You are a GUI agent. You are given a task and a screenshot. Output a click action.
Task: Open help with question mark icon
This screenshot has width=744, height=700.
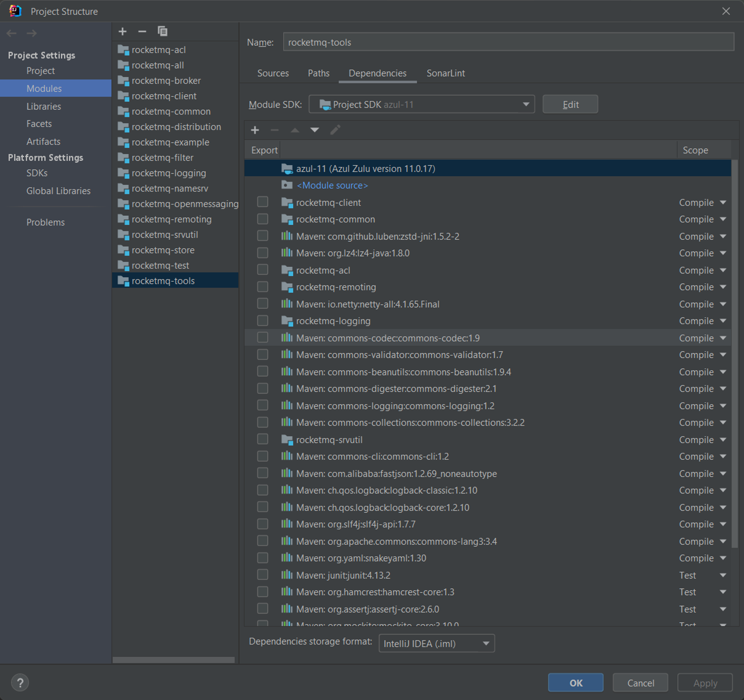tap(20, 683)
